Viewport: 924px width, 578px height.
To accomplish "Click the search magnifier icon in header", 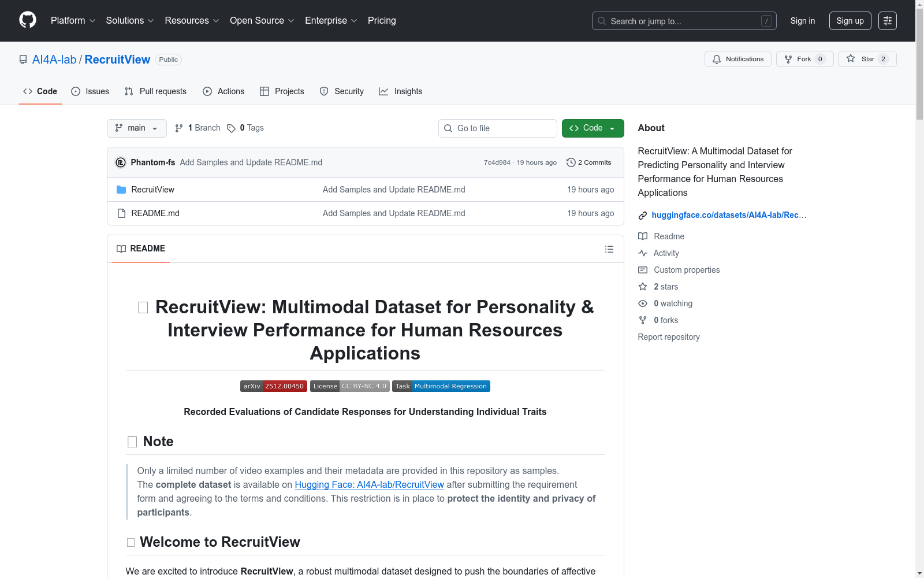I will pyautogui.click(x=602, y=21).
